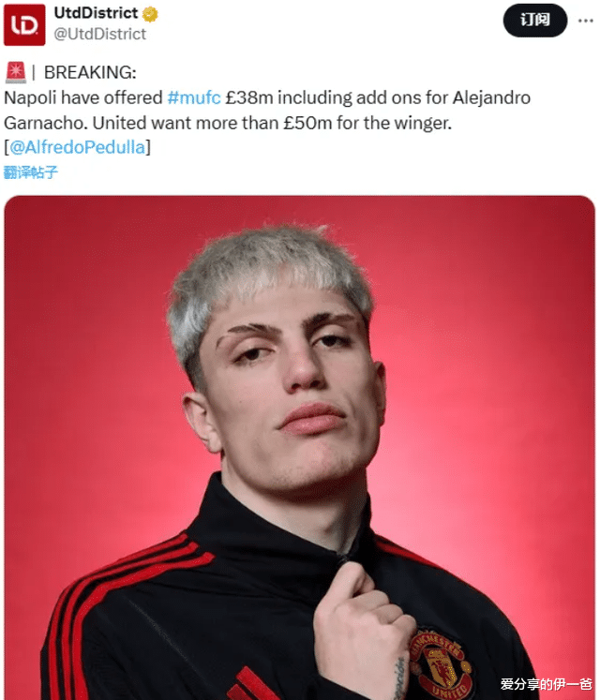Open the UtdDistrict display name
Viewport: 600px width, 700px height.
96,13
